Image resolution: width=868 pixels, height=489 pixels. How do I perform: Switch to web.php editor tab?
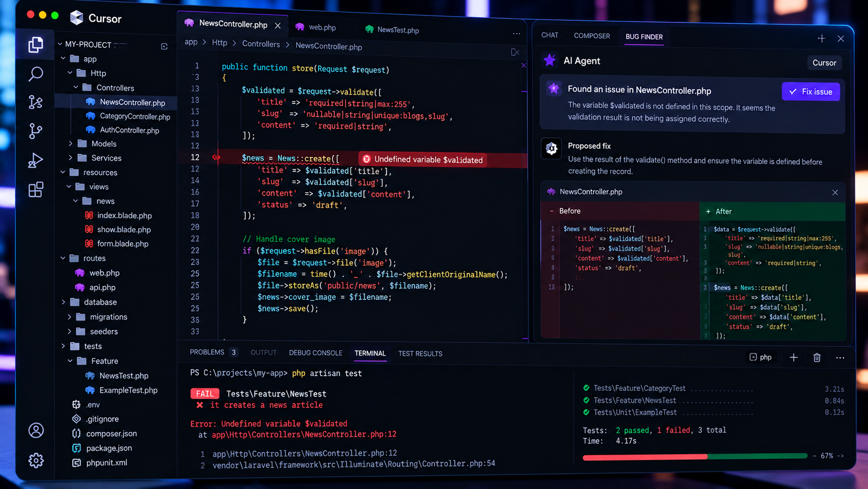pyautogui.click(x=317, y=27)
